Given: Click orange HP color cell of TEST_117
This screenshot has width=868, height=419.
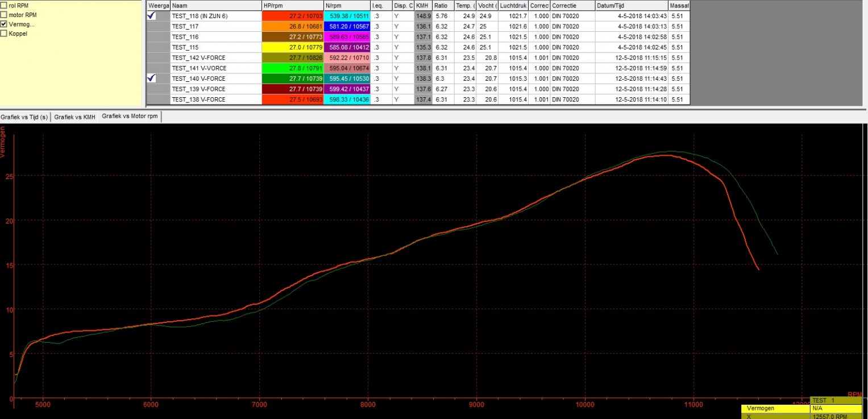Looking at the screenshot, I should (x=292, y=26).
